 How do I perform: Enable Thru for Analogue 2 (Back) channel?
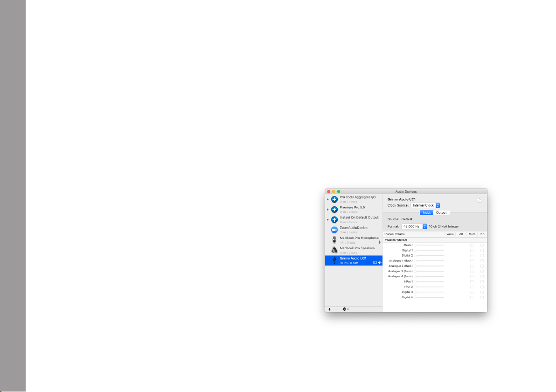pos(482,266)
